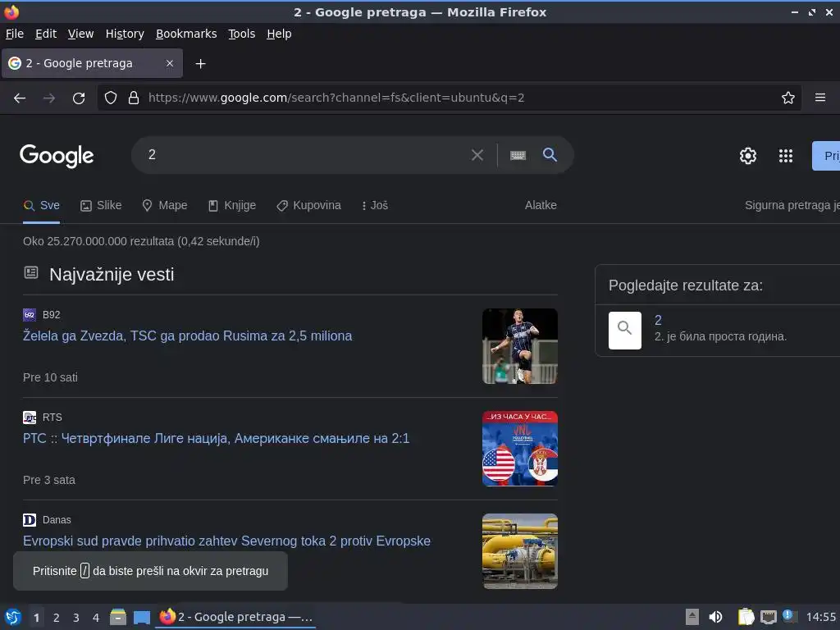Open the Alatke search tools
Viewport: 840px width, 630px height.
(x=541, y=205)
